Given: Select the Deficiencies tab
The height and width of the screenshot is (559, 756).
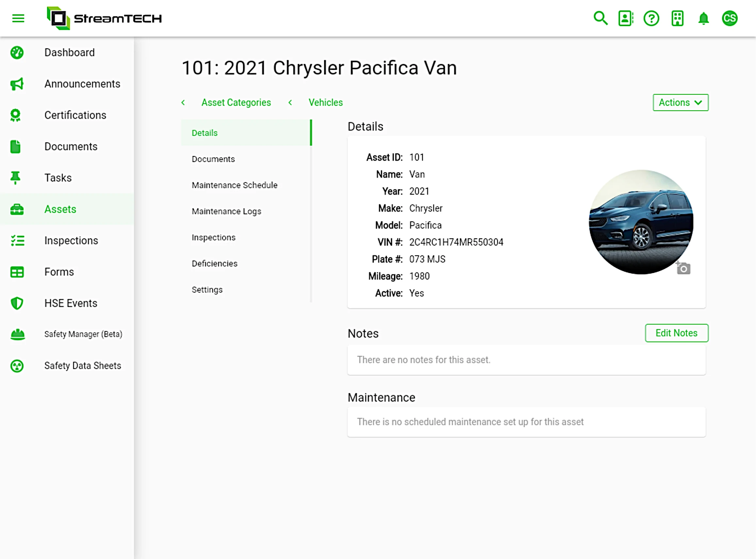Looking at the screenshot, I should tap(215, 263).
